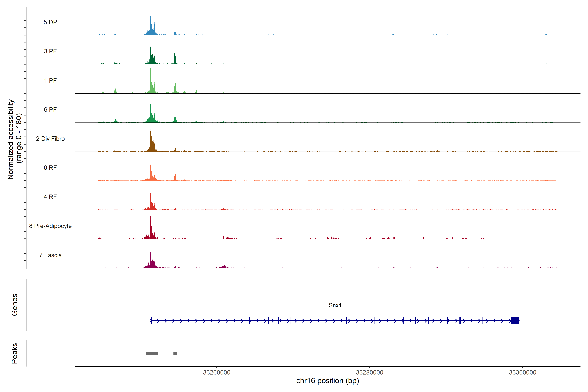Click the large Snx4 terminal exon box

click(515, 320)
